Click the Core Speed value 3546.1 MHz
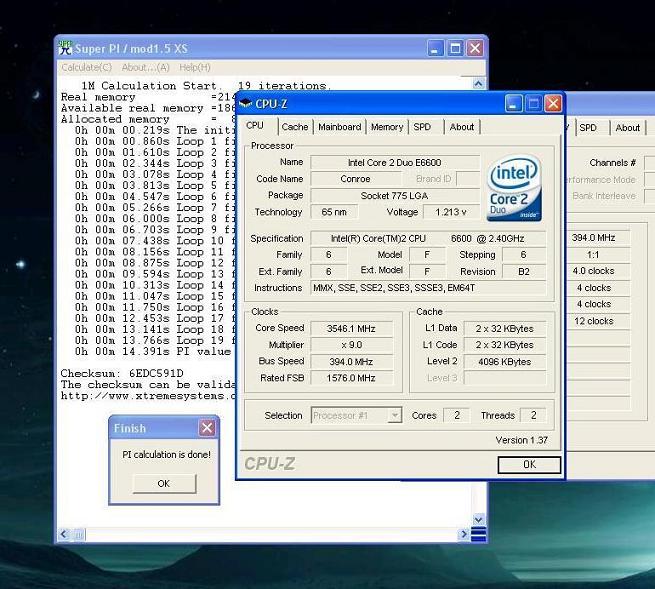Image resolution: width=655 pixels, height=589 pixels. [351, 328]
